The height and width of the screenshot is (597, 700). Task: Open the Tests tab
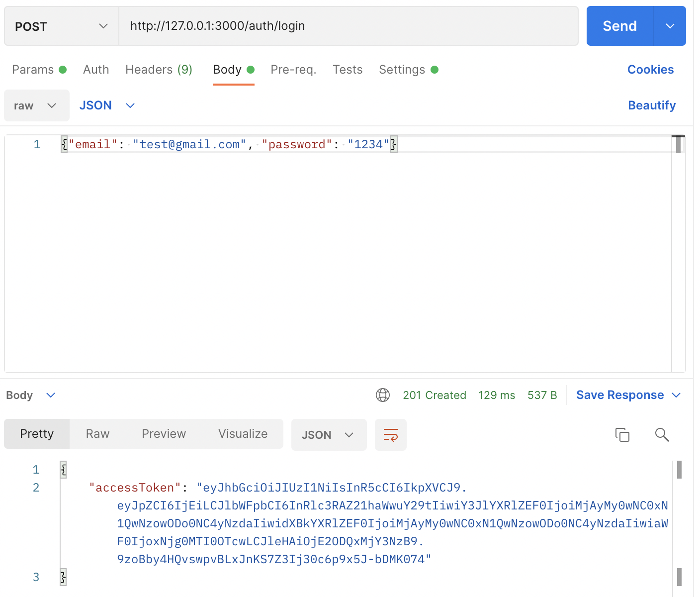tap(348, 70)
